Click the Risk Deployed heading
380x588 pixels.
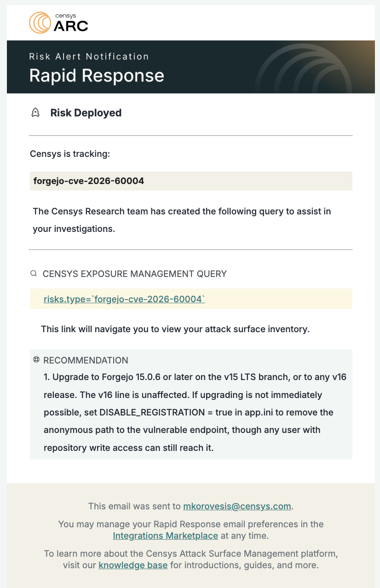pyautogui.click(x=86, y=113)
